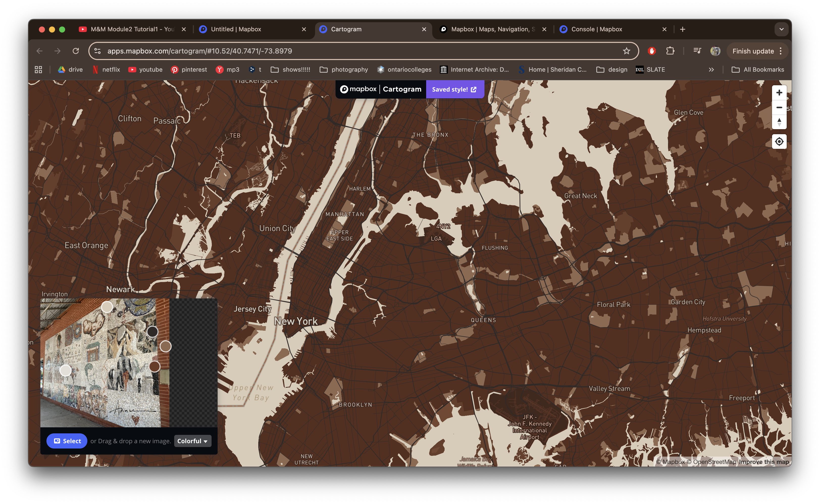This screenshot has height=504, width=820.
Task: Switch to the Console | Mapbox tab
Action: [597, 29]
